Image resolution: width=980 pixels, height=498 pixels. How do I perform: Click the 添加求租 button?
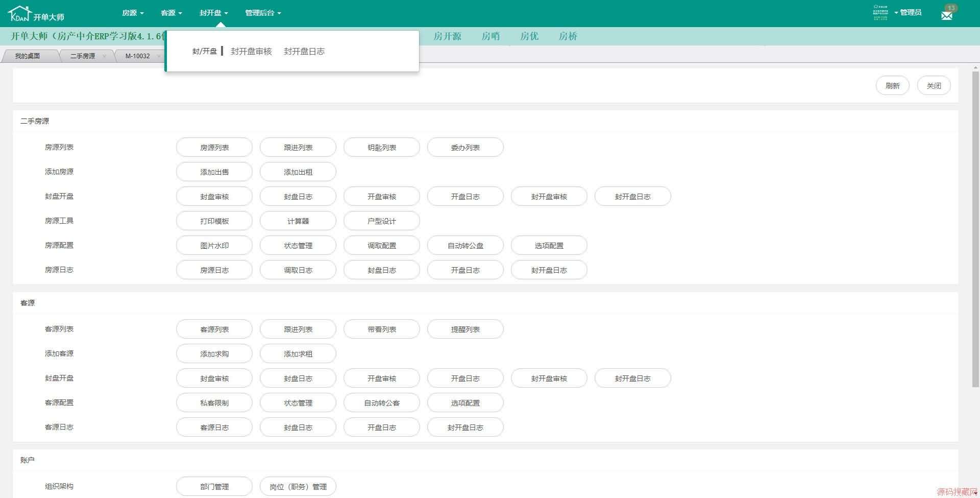(x=298, y=354)
